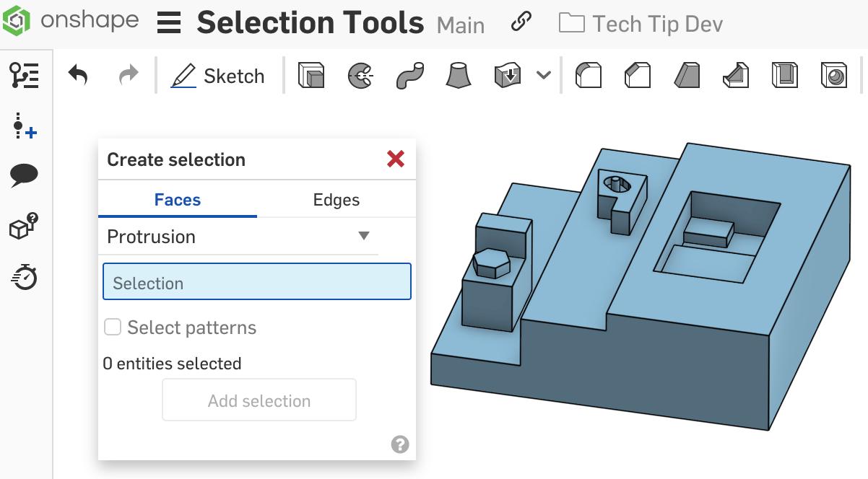Select the Chamfer tool
The width and height of the screenshot is (868, 479).
click(637, 74)
